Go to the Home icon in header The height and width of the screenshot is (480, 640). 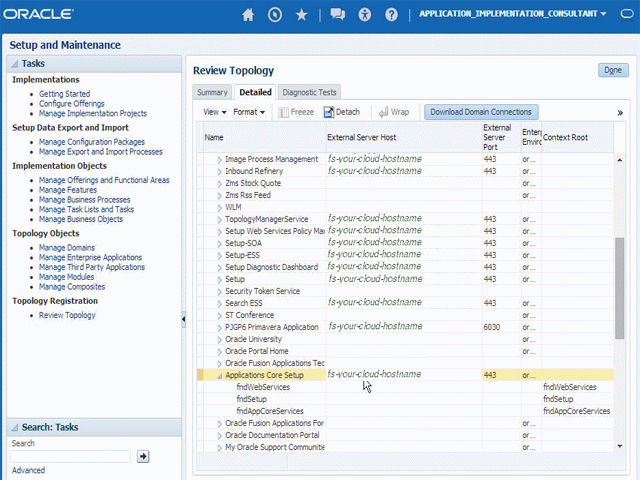pyautogui.click(x=248, y=15)
